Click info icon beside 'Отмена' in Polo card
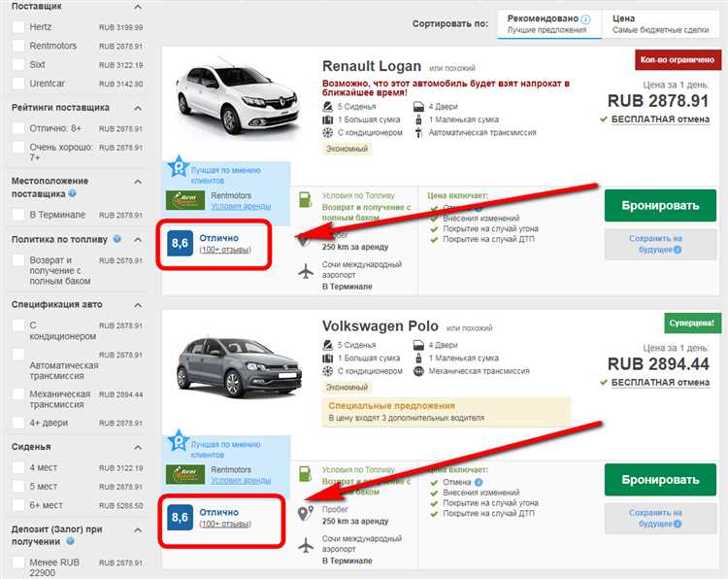The height and width of the screenshot is (579, 728). point(479,482)
